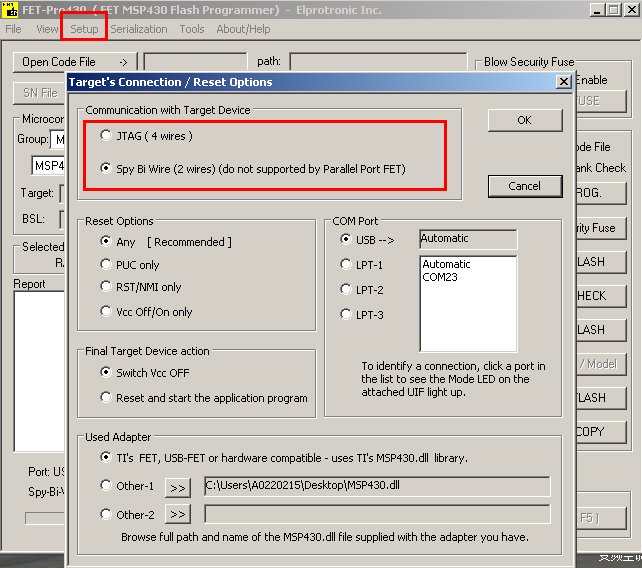Viewport: 642px width, 568px height.
Task: Choose Automatic in the port list
Action: pyautogui.click(x=446, y=264)
